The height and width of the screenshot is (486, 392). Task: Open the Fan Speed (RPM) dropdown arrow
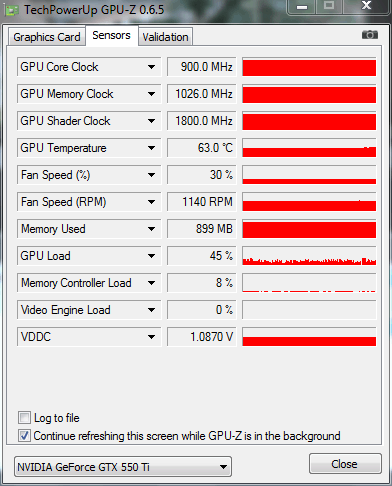151,202
